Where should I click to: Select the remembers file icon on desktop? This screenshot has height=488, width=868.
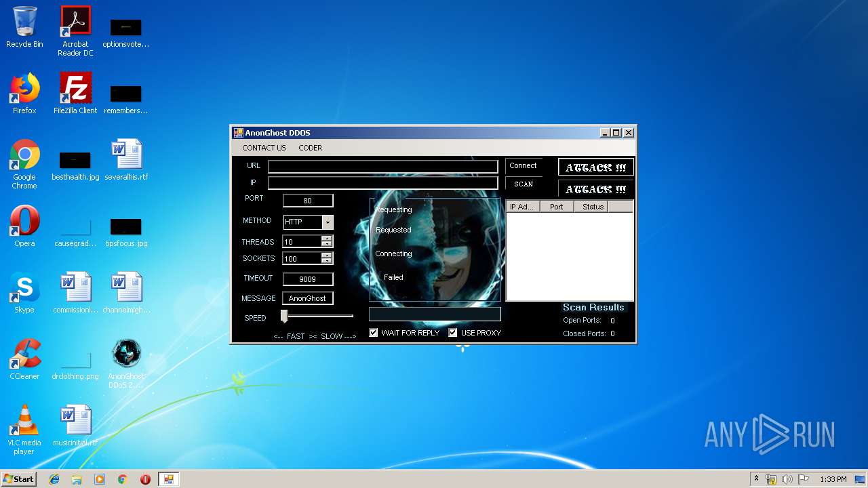point(125,99)
